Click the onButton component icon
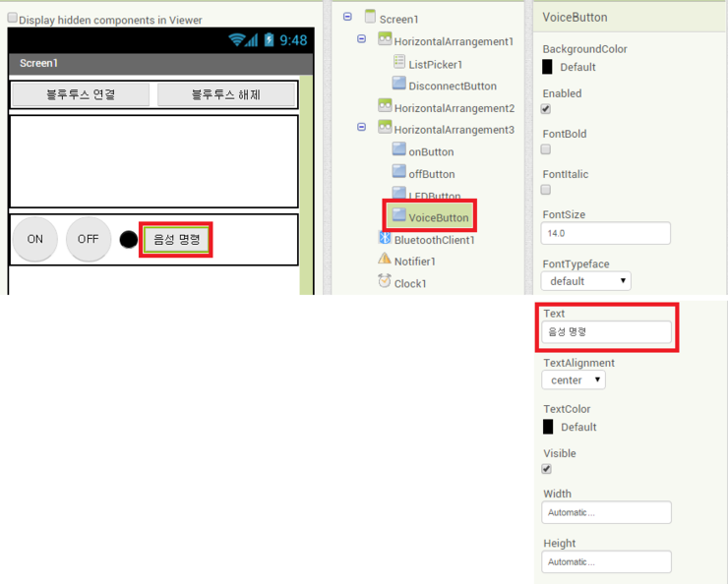The image size is (728, 584). (398, 148)
